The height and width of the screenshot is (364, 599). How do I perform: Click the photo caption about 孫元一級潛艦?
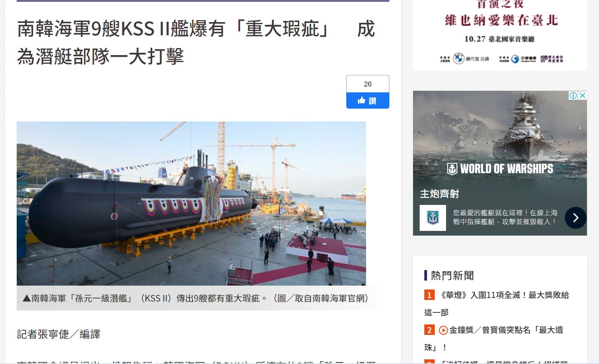coord(196,298)
